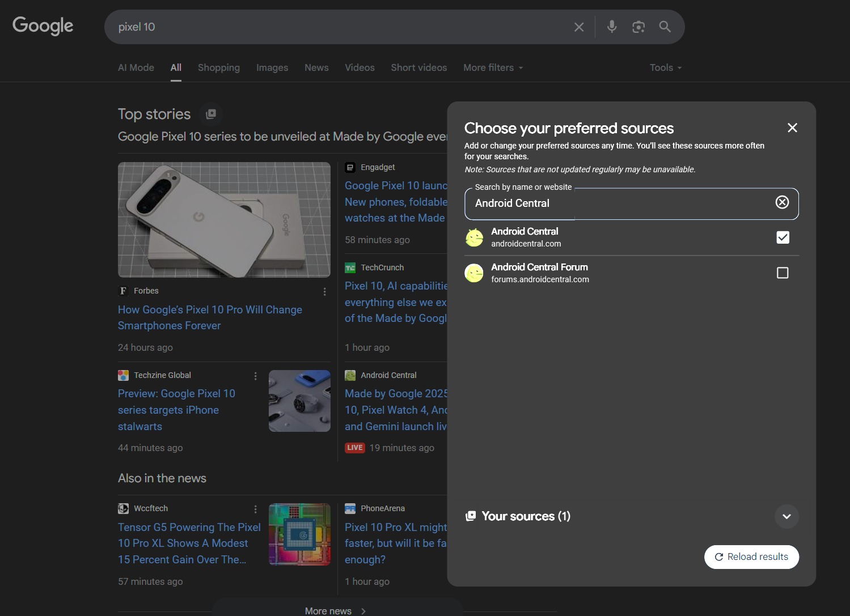Uncheck the Android Central source checkbox
Viewport: 850px width, 616px height.
tap(783, 237)
